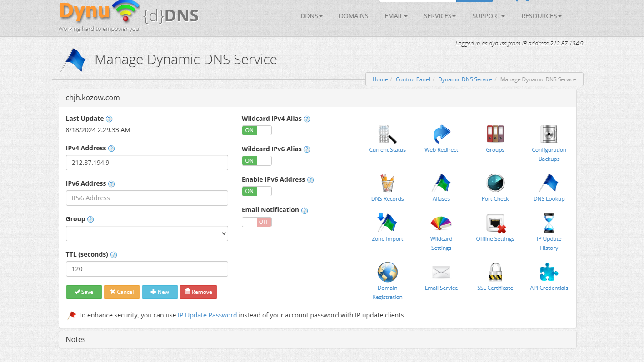The image size is (644, 362).
Task: Click help icon beside Email Notification
Action: point(305,210)
